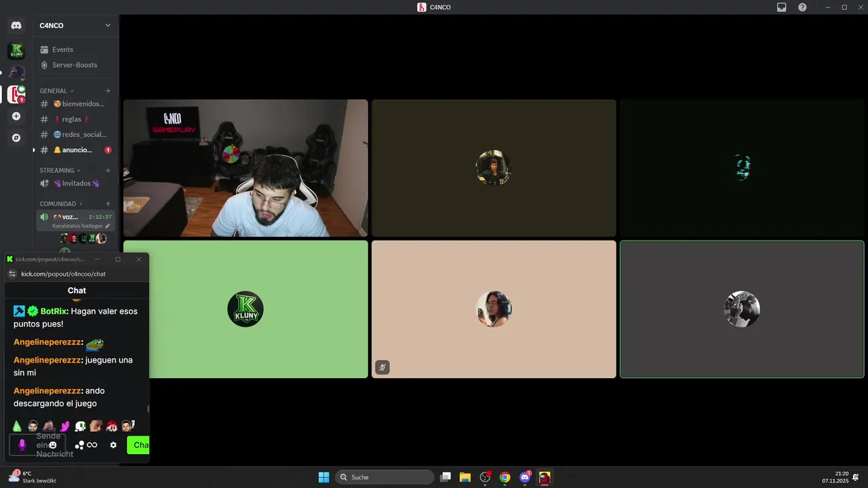This screenshot has width=868, height=488.
Task: Open channel points dots icon in Kick chat
Action: click(x=79, y=445)
